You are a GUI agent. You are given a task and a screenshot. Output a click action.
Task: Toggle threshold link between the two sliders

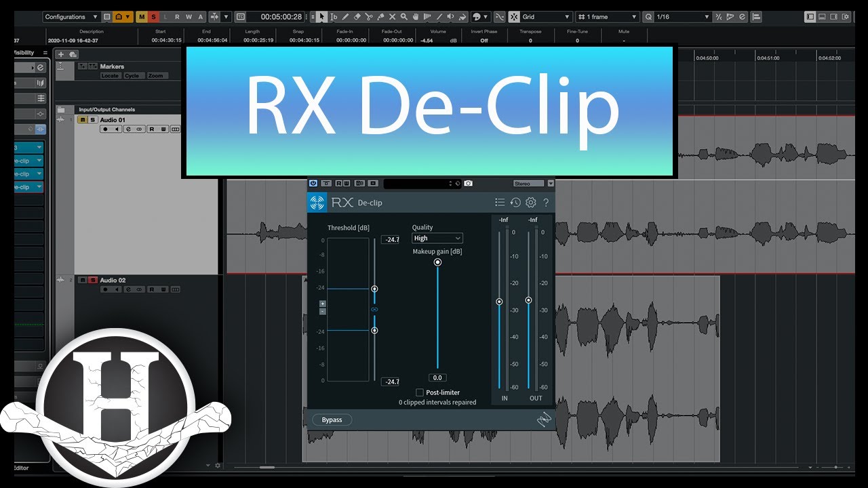[x=374, y=310]
